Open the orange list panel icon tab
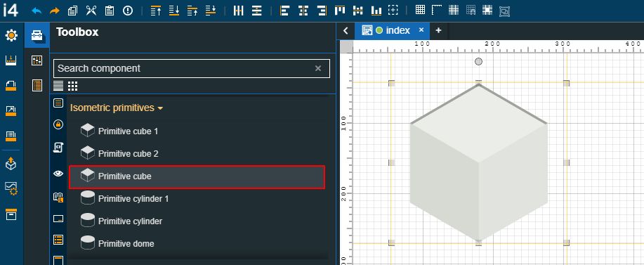Image resolution: width=644 pixels, height=265 pixels. click(37, 85)
